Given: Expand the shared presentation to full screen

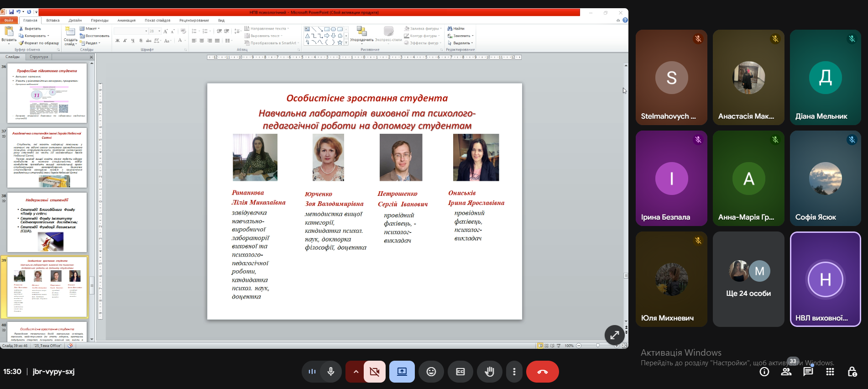Looking at the screenshot, I should click(615, 335).
